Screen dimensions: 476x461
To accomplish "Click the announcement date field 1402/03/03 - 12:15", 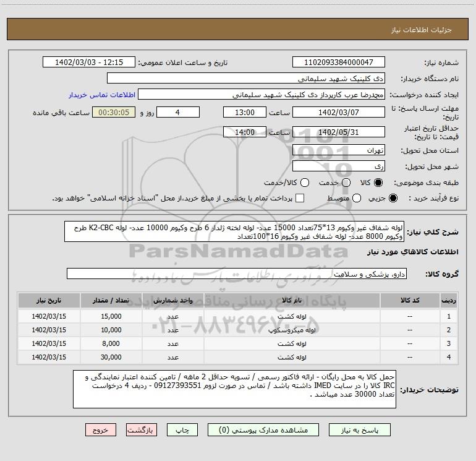I will 89,62.
